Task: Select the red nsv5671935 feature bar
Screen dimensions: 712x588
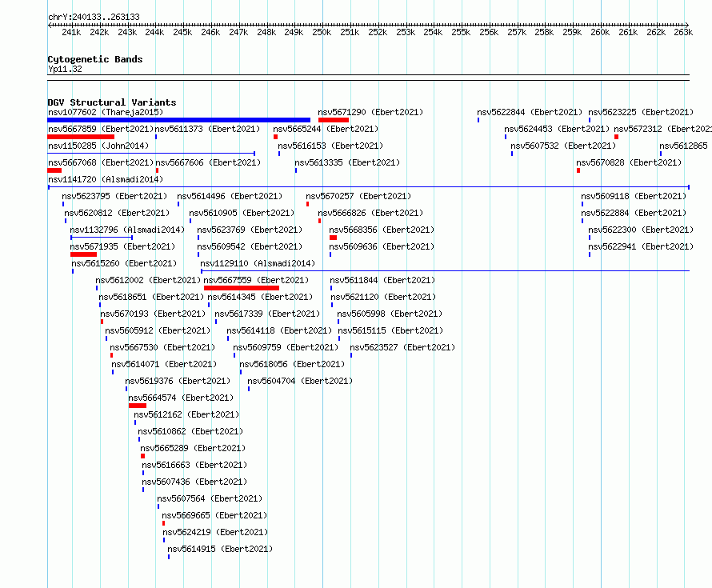Action: 83,254
